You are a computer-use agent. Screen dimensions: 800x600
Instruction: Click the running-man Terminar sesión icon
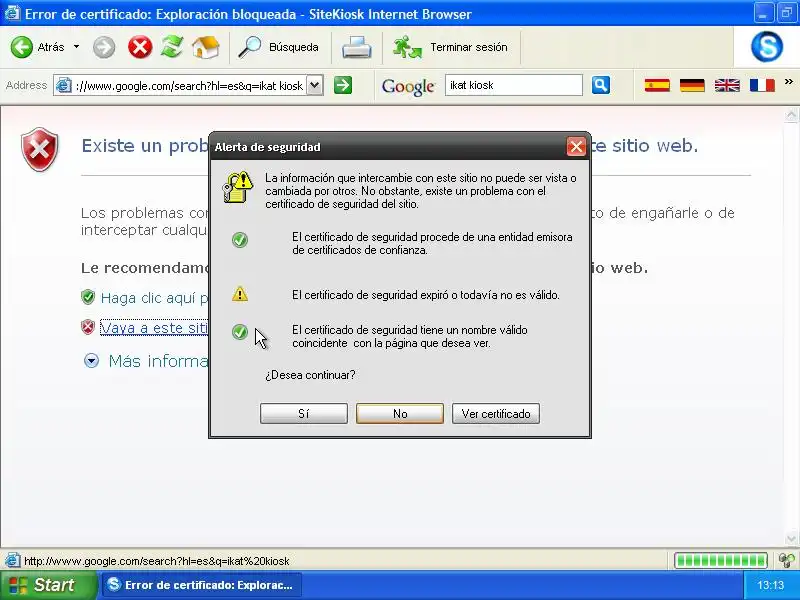[407, 47]
